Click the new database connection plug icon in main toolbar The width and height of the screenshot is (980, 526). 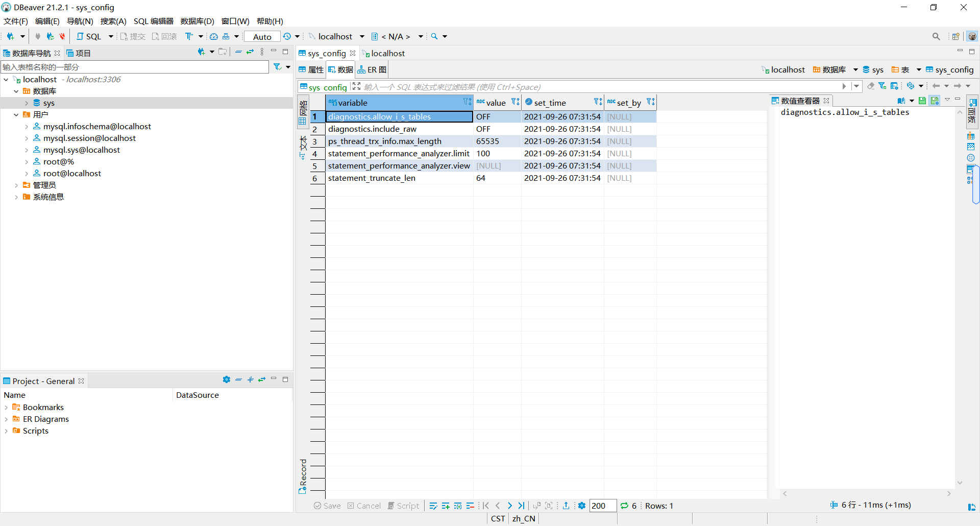click(x=10, y=36)
